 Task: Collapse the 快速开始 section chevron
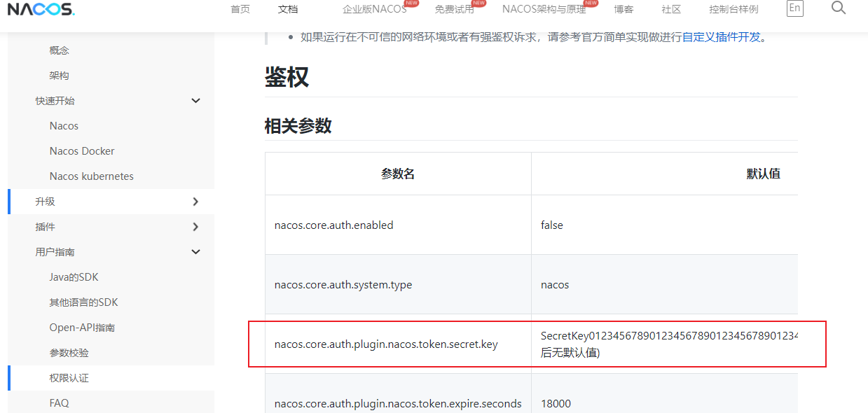[x=195, y=101]
